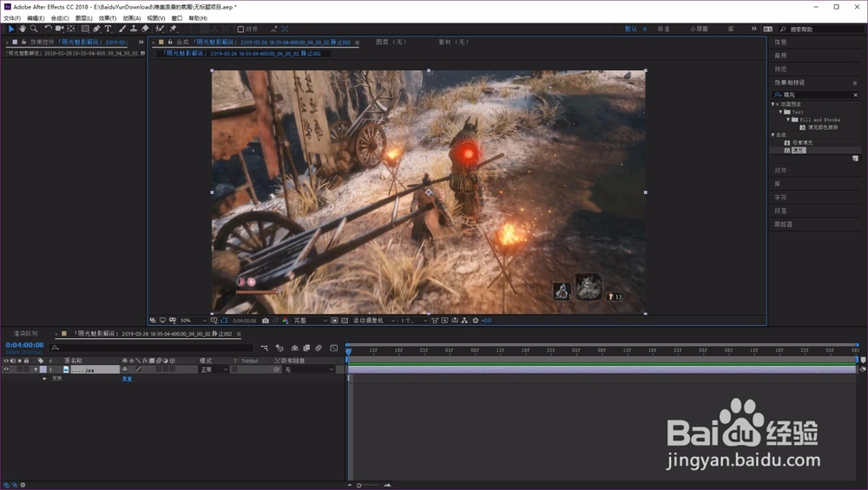The width and height of the screenshot is (868, 490).
Task: Expand the 变换 transform property group
Action: tap(45, 378)
